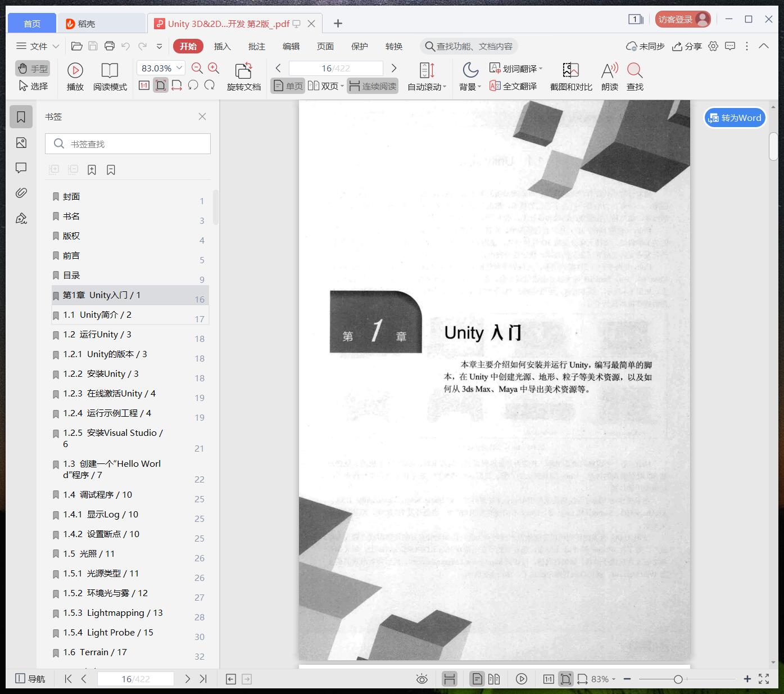
Task: Click the document vertical scrollbar thumb
Action: coord(773,146)
